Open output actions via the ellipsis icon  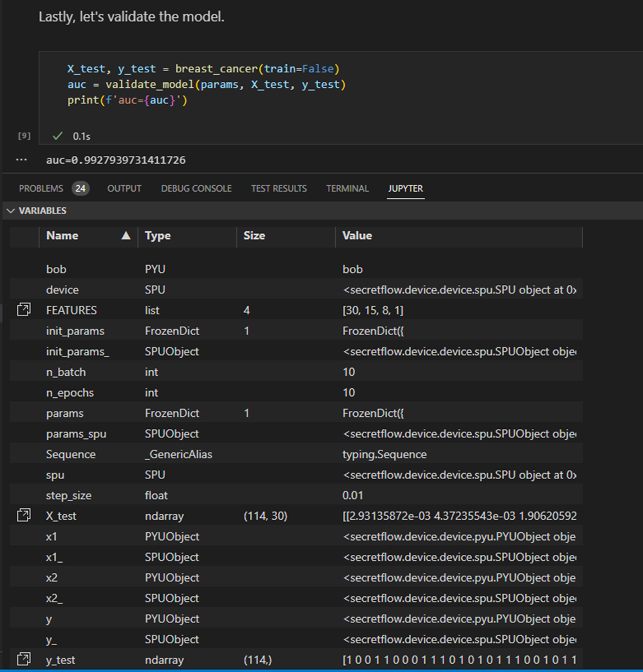[21, 159]
